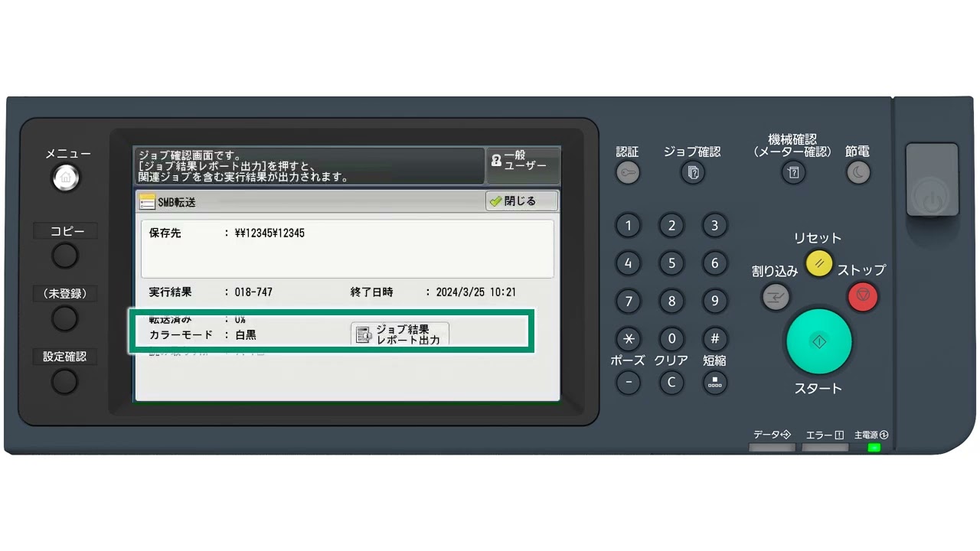980x551 pixels.
Task: Select the コピー round button
Action: [x=65, y=256]
